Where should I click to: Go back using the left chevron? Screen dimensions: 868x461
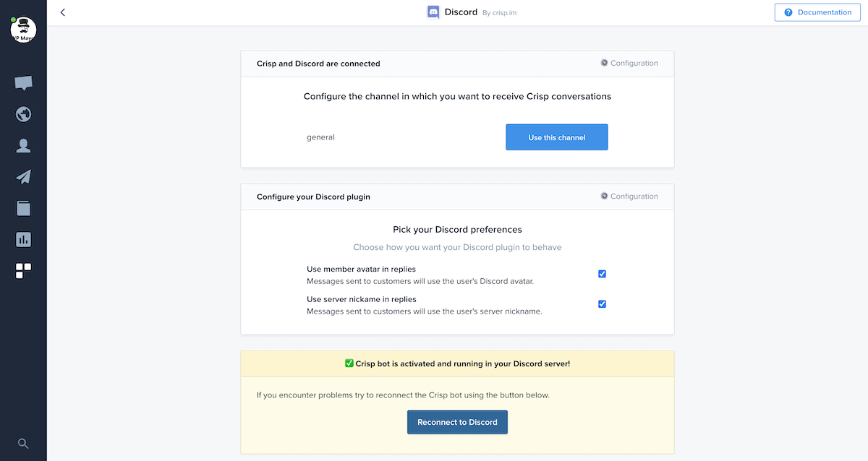pyautogui.click(x=63, y=12)
